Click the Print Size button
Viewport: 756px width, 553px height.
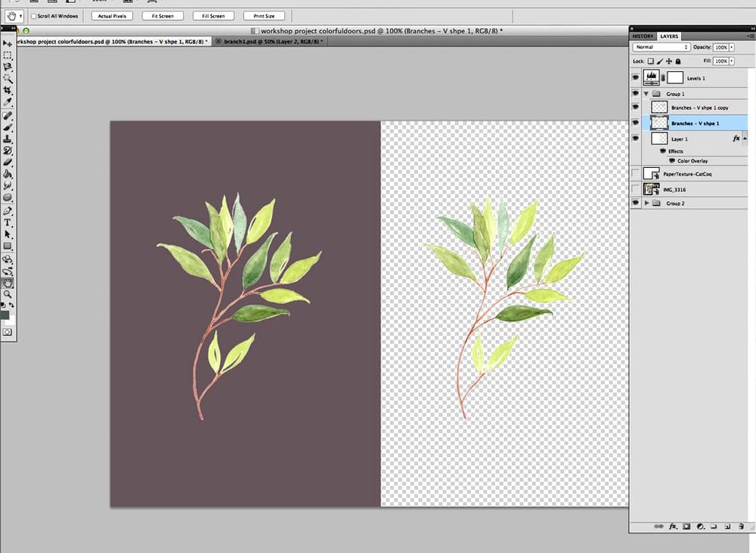(x=264, y=16)
